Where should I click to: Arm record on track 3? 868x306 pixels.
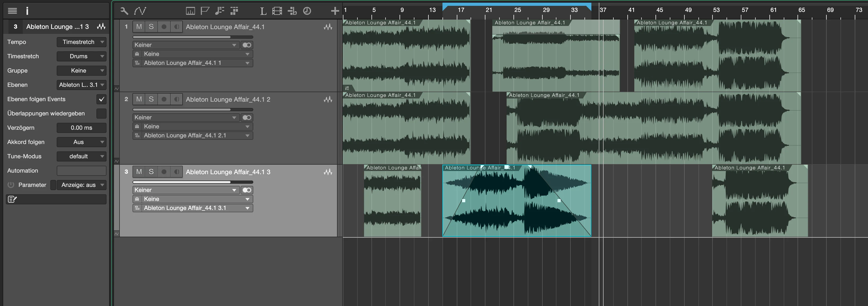(x=164, y=172)
